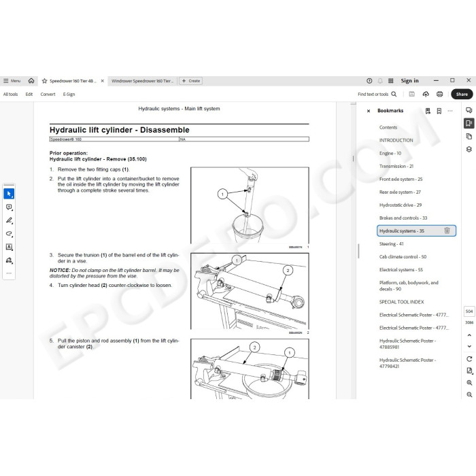Open Bookmarks panel options ellipsis
Screen dimensions: 476x476
click(450, 111)
